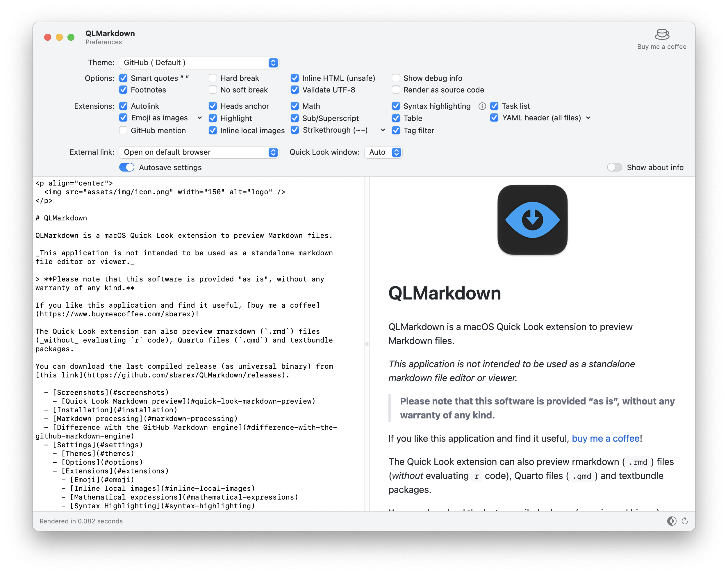Expand the YAML header options chevron
This screenshot has width=728, height=574.
(x=588, y=118)
